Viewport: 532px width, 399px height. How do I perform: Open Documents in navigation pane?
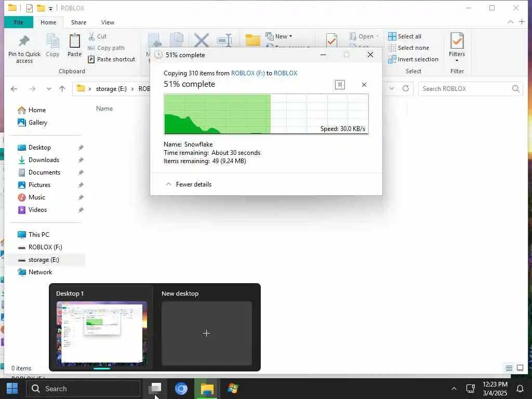point(39,172)
